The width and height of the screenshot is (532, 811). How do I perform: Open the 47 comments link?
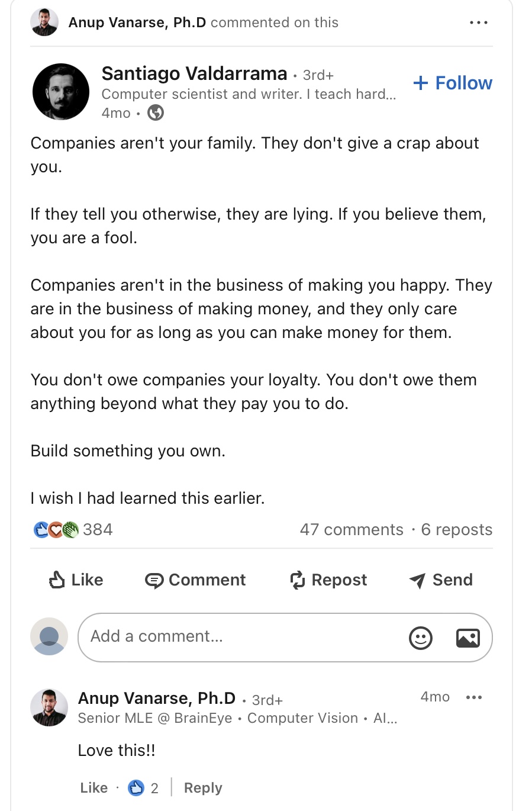pos(352,529)
